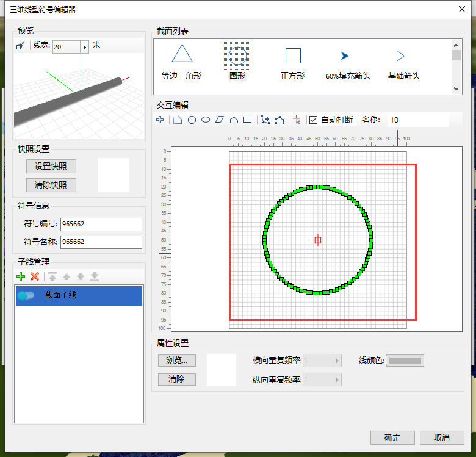The width and height of the screenshot is (476, 457).
Task: Select the clipped-corner polygon draw tool
Action: pos(178,120)
